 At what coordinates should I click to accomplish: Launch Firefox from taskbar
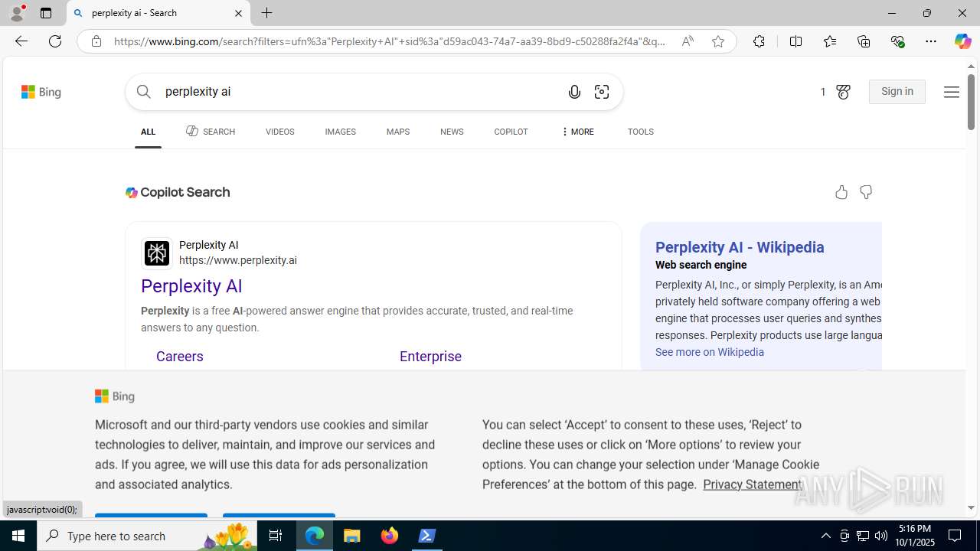point(390,536)
